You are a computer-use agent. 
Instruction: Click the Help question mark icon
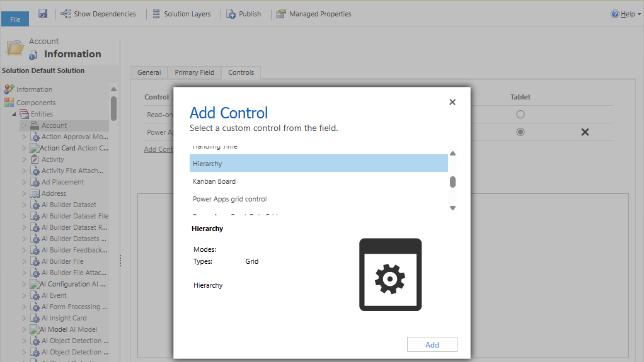614,14
